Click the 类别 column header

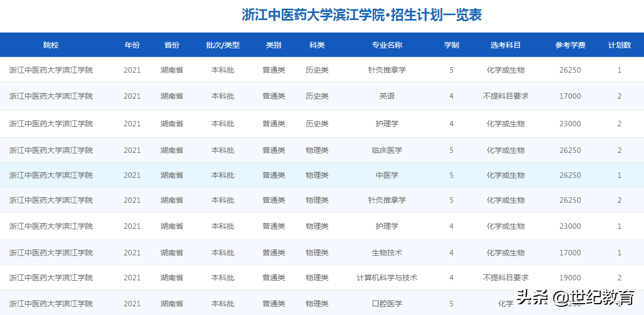click(x=274, y=45)
